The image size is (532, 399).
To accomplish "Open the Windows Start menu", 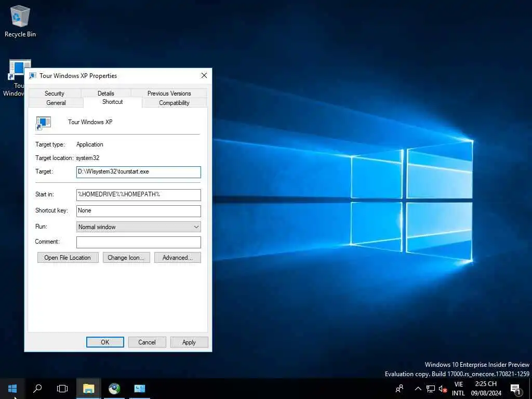I will click(12, 389).
